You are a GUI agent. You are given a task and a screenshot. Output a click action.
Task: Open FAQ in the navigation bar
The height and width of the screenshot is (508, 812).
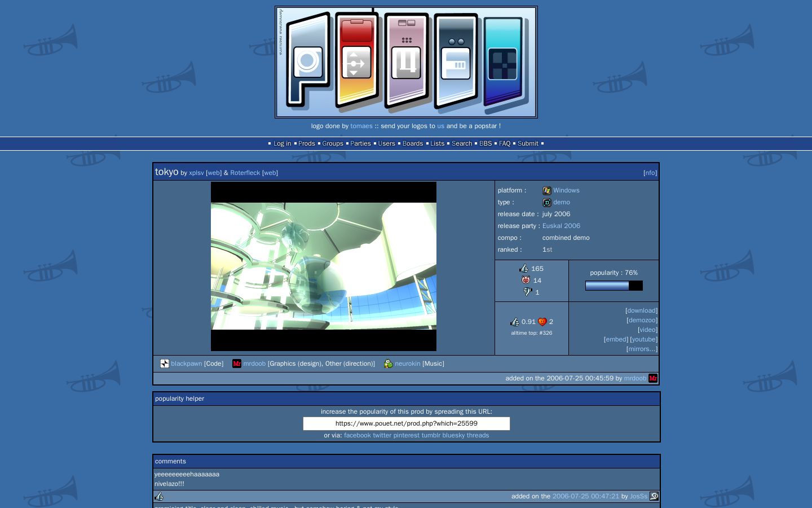point(505,143)
